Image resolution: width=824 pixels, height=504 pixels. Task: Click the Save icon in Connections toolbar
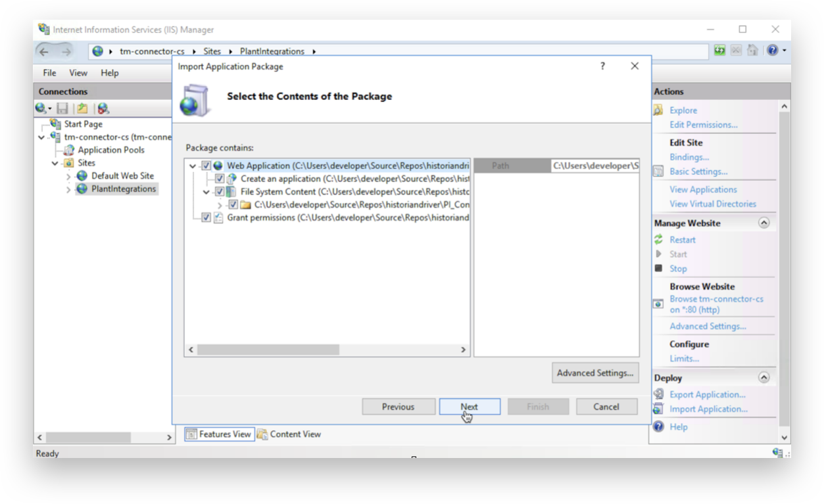[62, 108]
